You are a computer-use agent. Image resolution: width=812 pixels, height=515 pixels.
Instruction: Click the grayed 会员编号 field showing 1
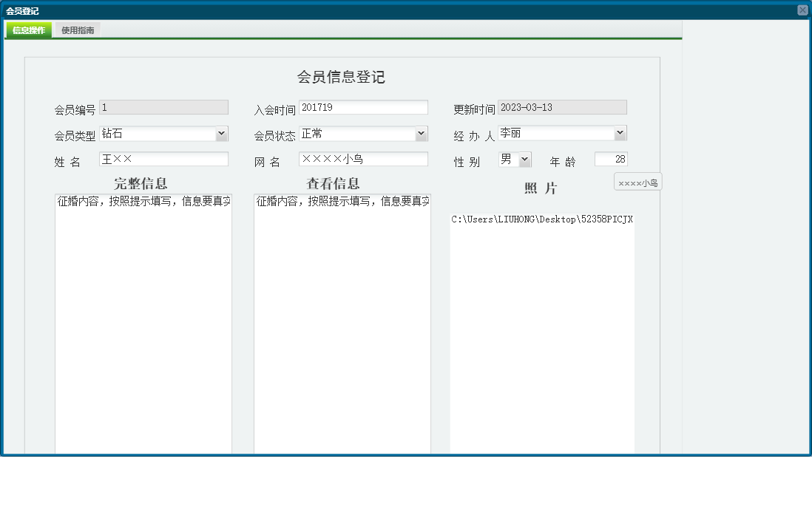[x=163, y=106]
